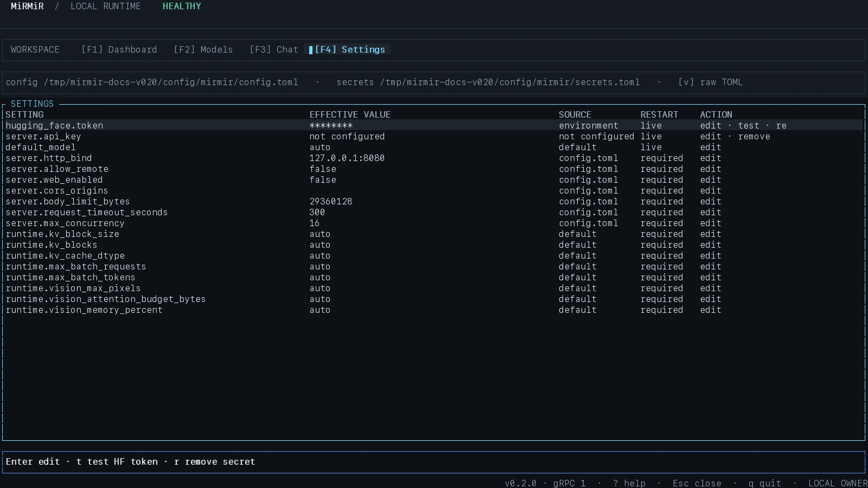Click the HEALTHY status indicator
Viewport: 868px width, 488px height.
coord(182,6)
